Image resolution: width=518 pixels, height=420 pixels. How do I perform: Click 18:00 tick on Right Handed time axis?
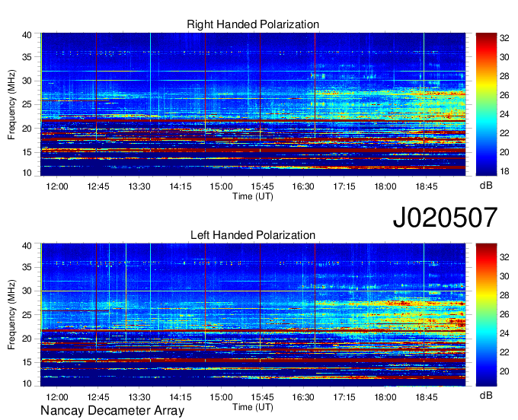(385, 186)
